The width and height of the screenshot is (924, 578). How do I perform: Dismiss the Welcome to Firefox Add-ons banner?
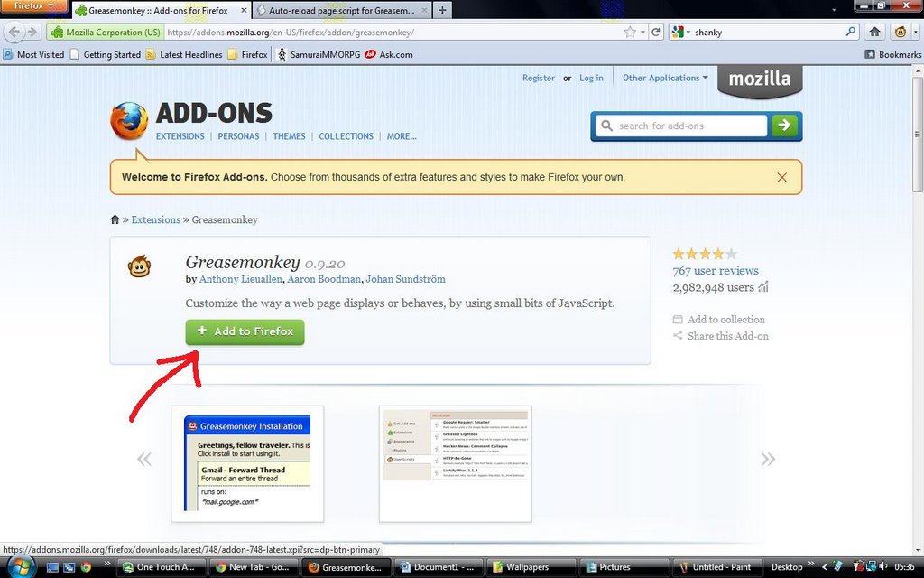pyautogui.click(x=781, y=177)
